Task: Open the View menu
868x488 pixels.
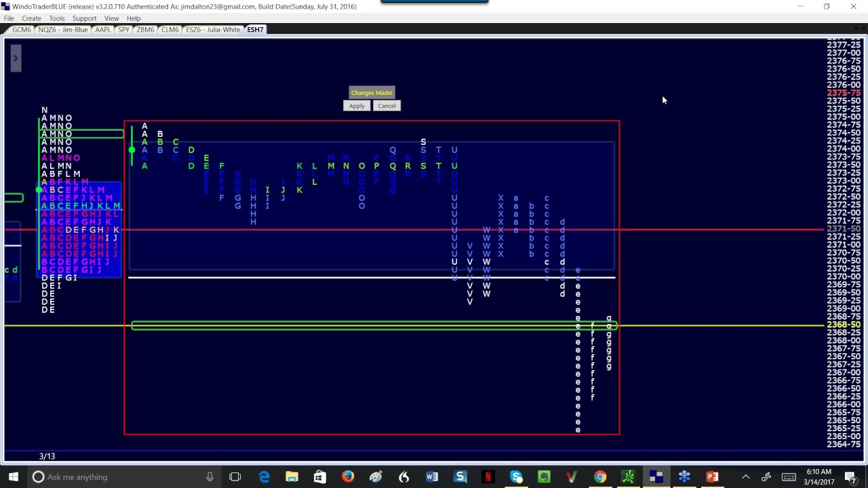Action: click(112, 18)
